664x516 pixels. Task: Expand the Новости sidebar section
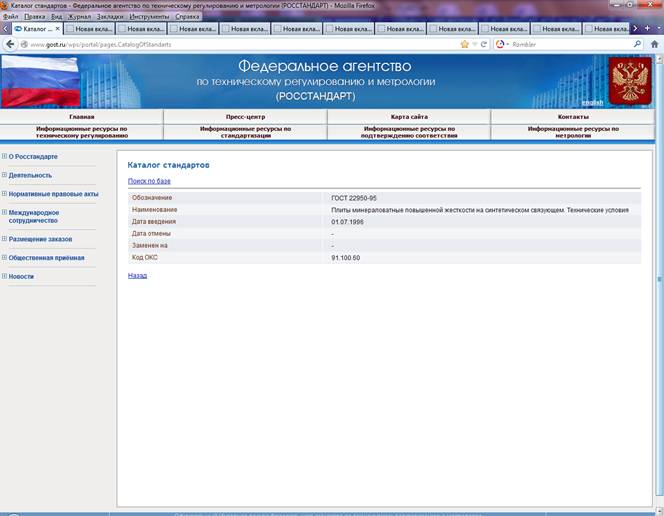click(4, 276)
